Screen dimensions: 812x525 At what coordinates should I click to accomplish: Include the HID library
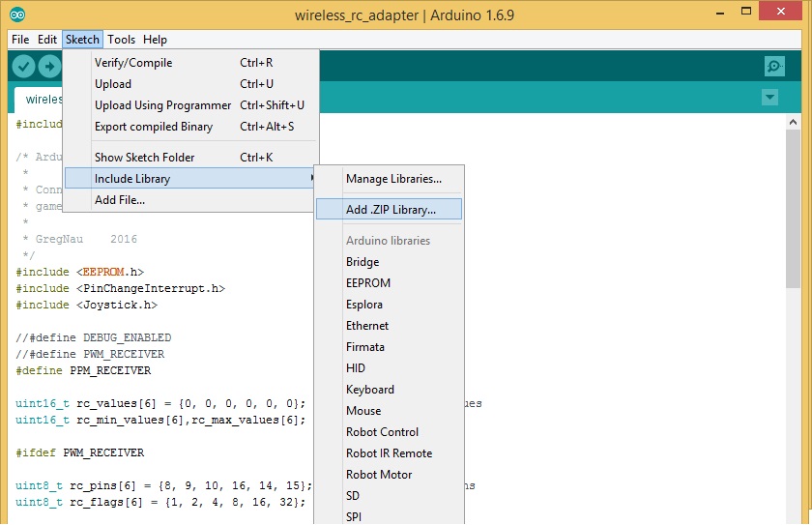(x=389, y=368)
